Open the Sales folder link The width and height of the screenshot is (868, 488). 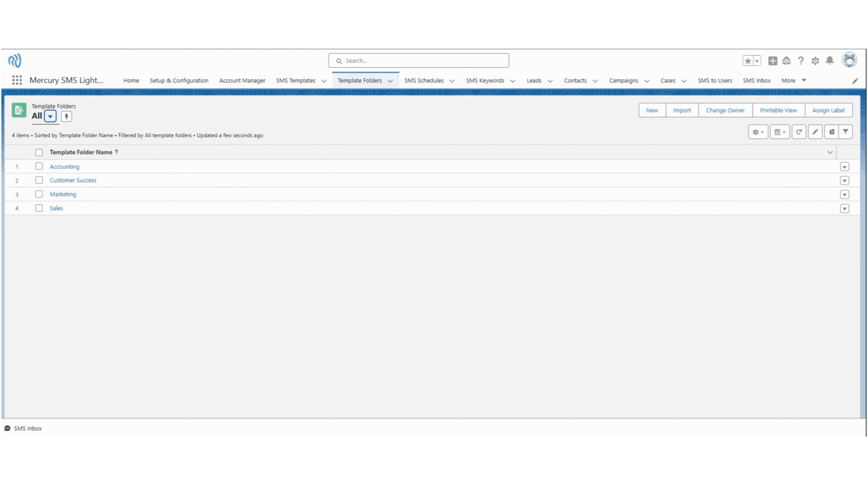(56, 208)
